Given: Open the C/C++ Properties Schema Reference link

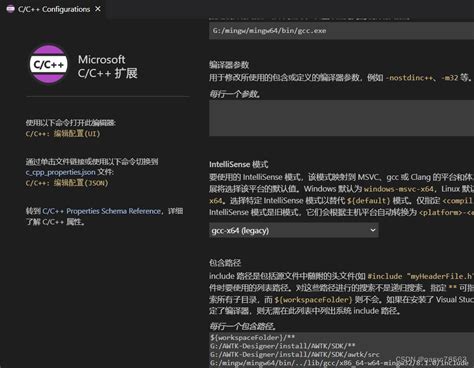Looking at the screenshot, I should click(101, 211).
